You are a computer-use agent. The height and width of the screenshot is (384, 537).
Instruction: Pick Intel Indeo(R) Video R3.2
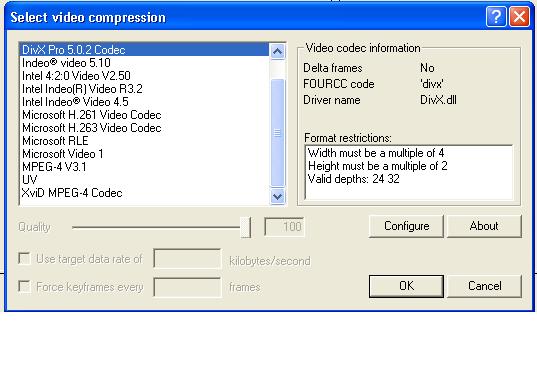pos(145,89)
